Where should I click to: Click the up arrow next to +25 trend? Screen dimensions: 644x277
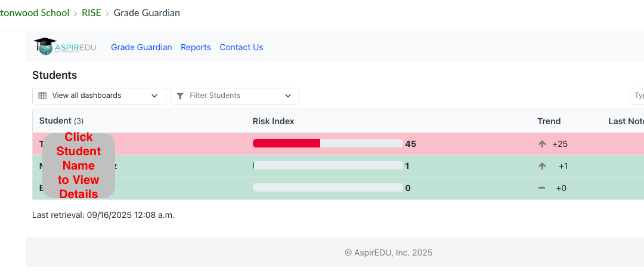pos(542,144)
